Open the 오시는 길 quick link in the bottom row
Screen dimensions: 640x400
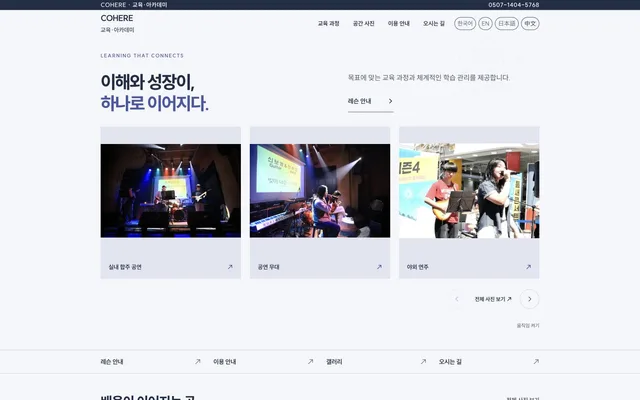489,362
